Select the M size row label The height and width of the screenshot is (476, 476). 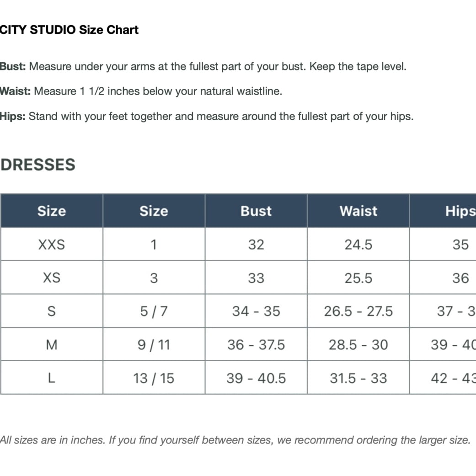(52, 345)
